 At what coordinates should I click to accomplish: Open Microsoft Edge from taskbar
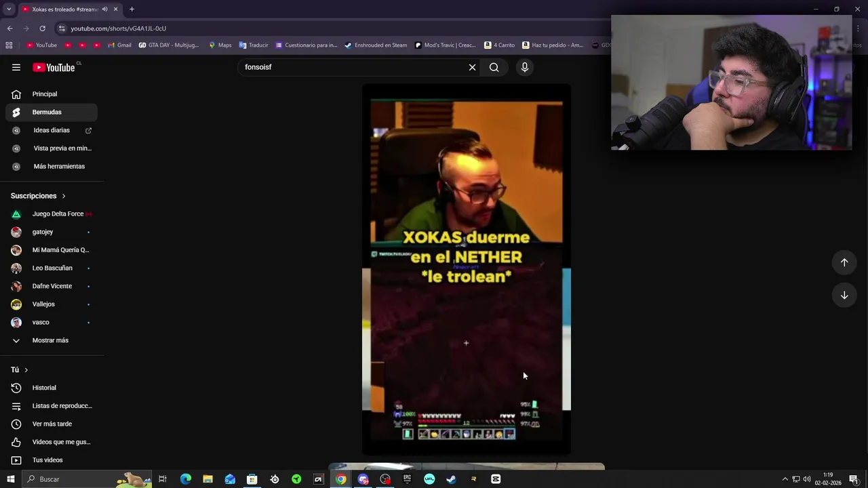186,479
